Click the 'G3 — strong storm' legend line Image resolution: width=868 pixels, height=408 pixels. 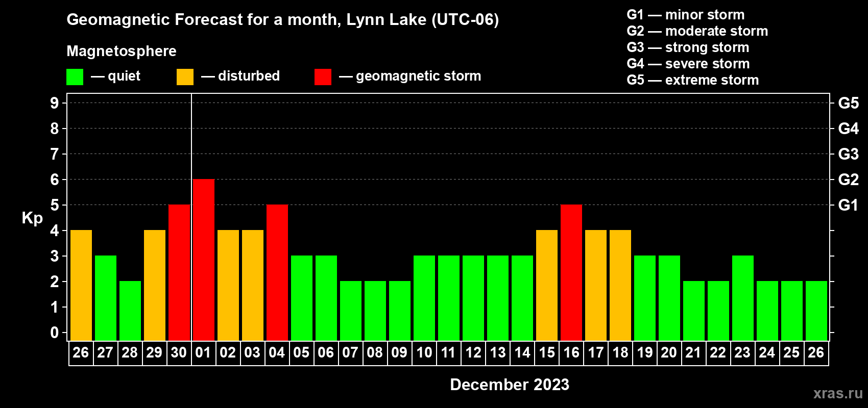click(x=688, y=47)
